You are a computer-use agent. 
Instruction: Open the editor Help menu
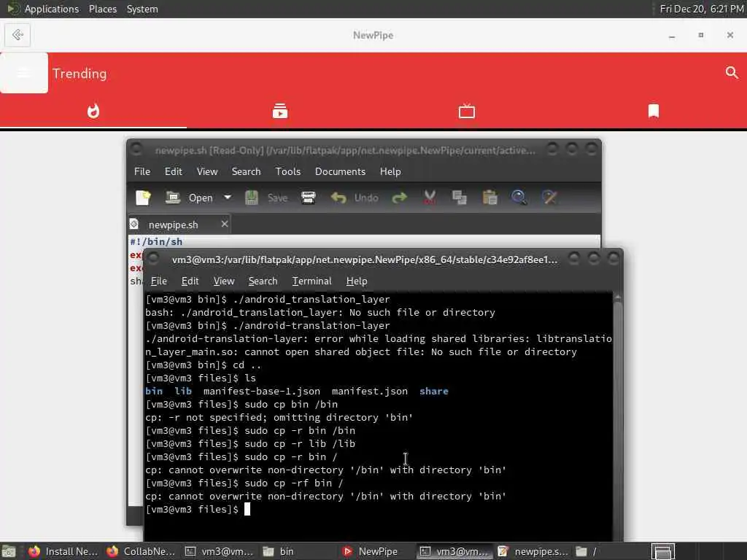click(390, 171)
